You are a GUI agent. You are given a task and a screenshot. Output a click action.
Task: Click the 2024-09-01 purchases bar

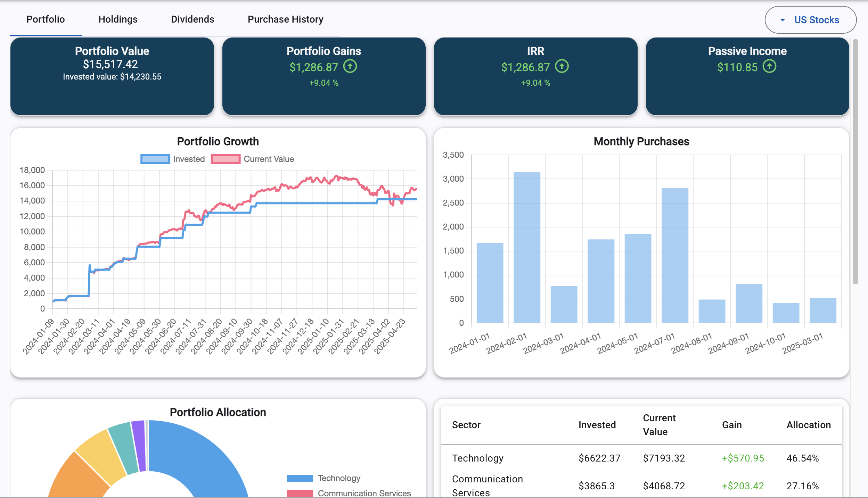pos(749,304)
